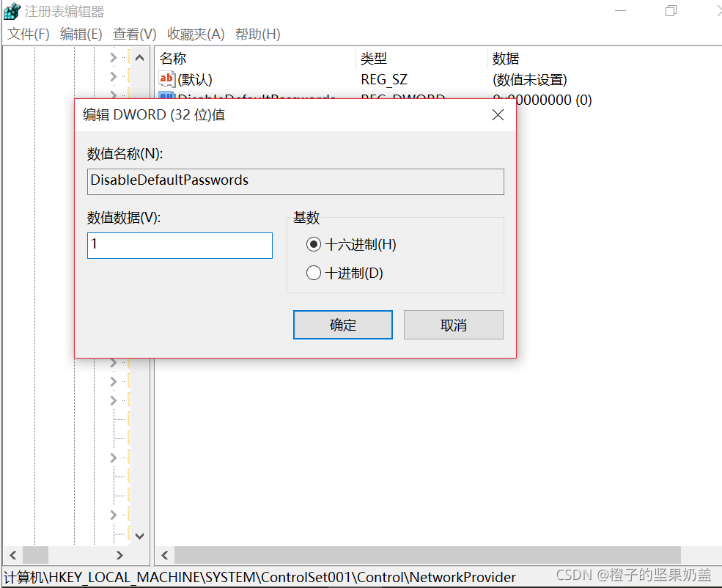Click the Registry Editor icon in the title bar
The image size is (722, 588).
pyautogui.click(x=11, y=11)
